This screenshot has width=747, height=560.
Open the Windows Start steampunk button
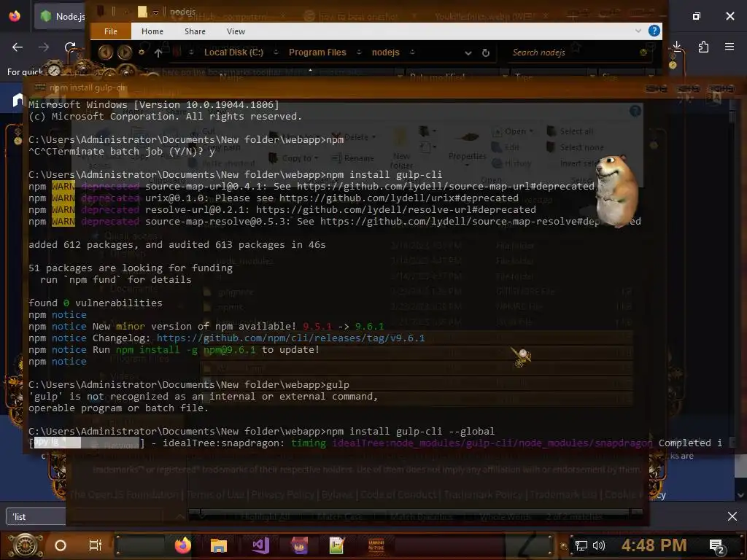pyautogui.click(x=26, y=545)
